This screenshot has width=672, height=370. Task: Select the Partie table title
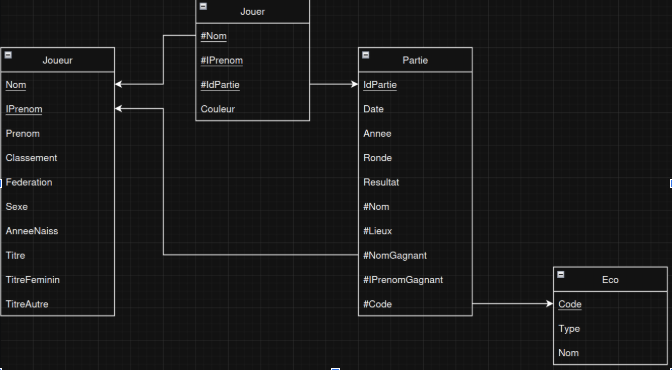415,60
